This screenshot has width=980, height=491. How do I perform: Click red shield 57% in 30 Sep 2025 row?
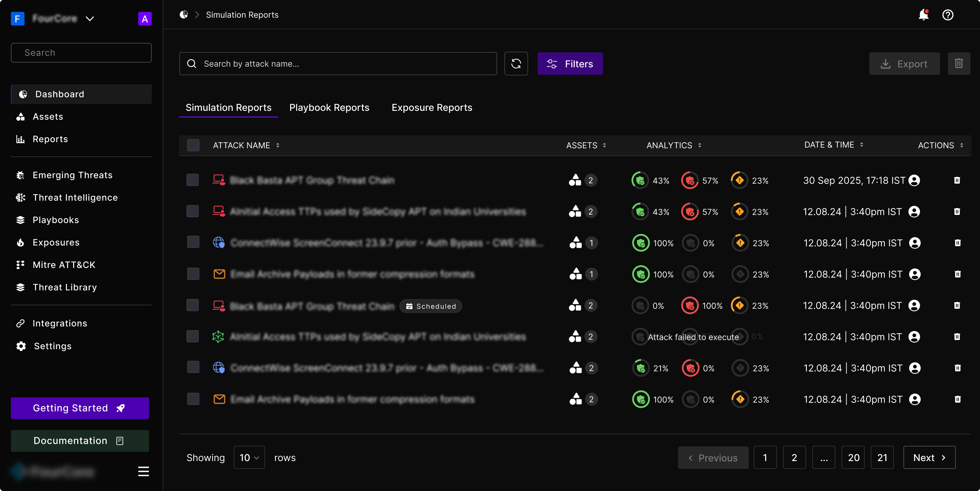click(x=689, y=180)
